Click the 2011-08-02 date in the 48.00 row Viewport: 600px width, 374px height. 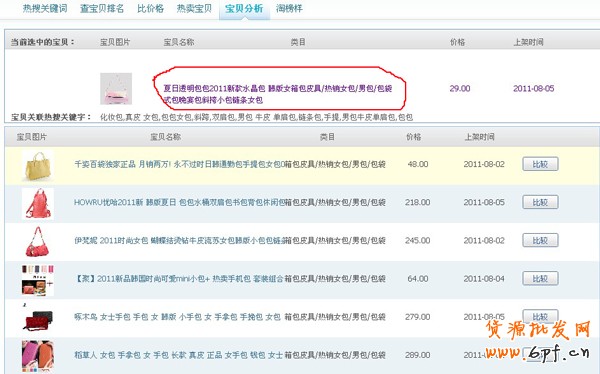pyautogui.click(x=484, y=164)
